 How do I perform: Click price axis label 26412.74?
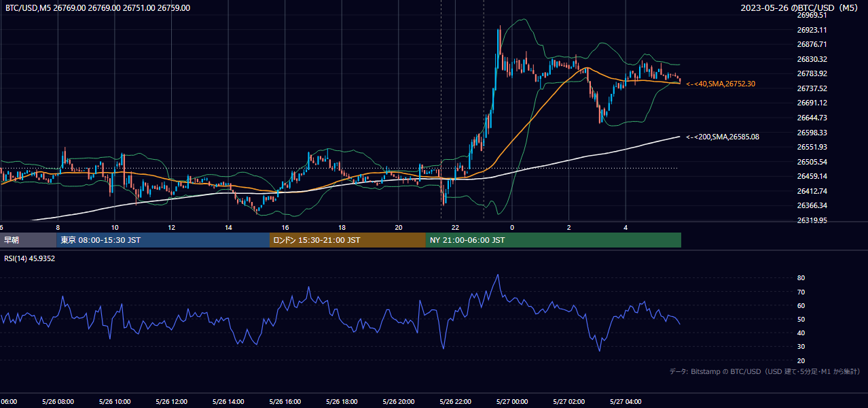point(812,191)
